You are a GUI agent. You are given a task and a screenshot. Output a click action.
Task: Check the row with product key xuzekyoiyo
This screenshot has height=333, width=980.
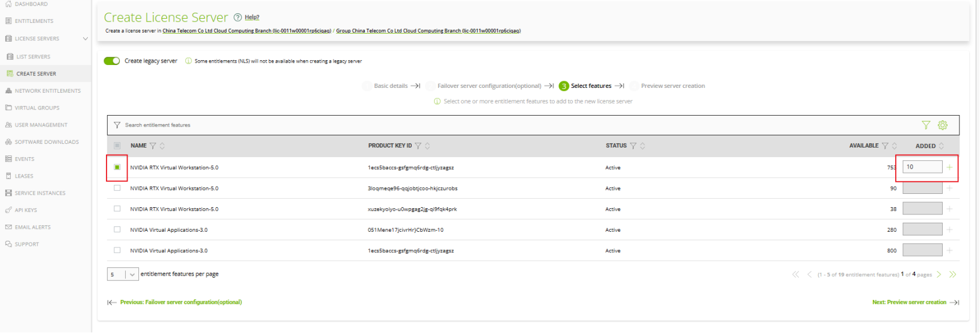[117, 209]
